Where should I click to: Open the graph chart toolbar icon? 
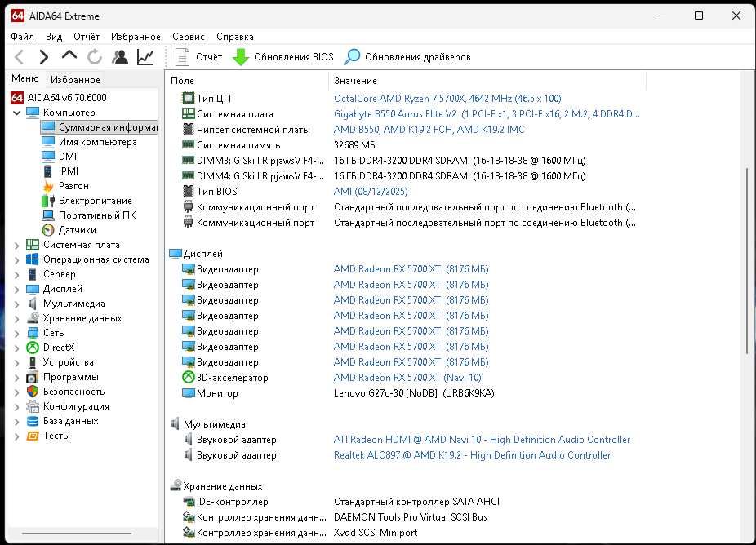145,57
